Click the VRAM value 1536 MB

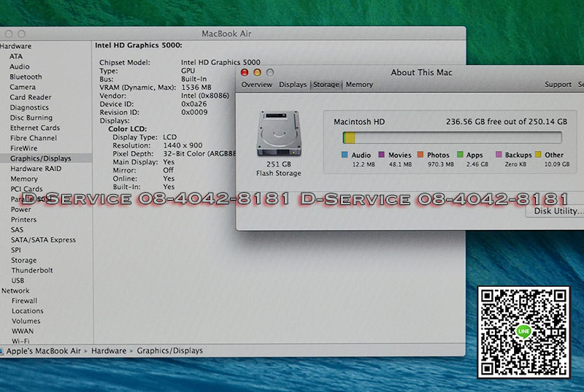coord(196,88)
